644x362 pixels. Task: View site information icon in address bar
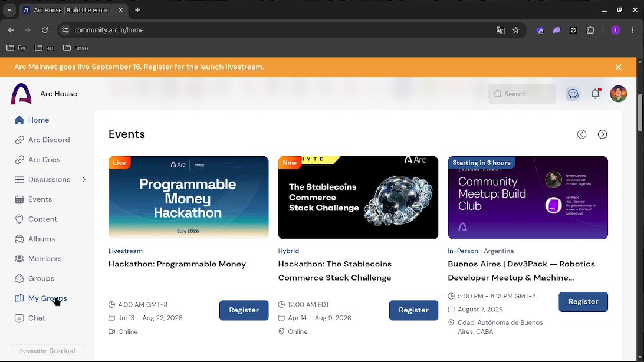click(65, 30)
